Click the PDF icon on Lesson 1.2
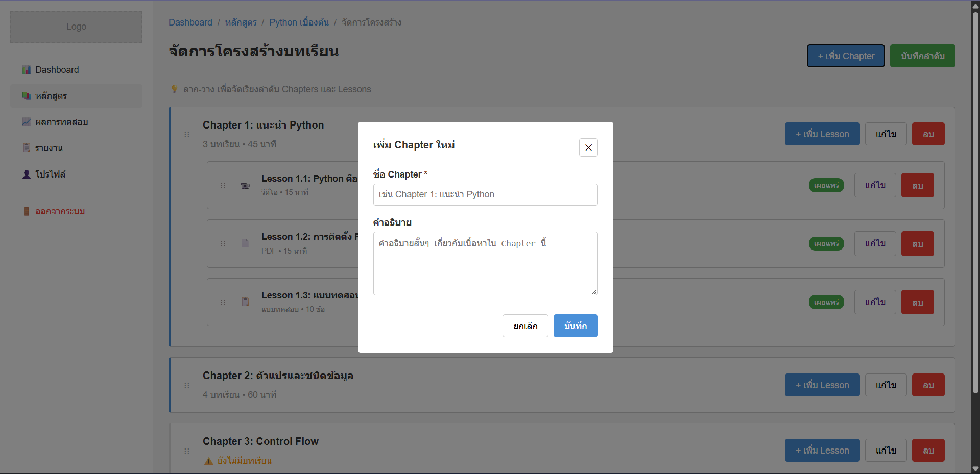This screenshot has width=980, height=474. click(x=245, y=244)
